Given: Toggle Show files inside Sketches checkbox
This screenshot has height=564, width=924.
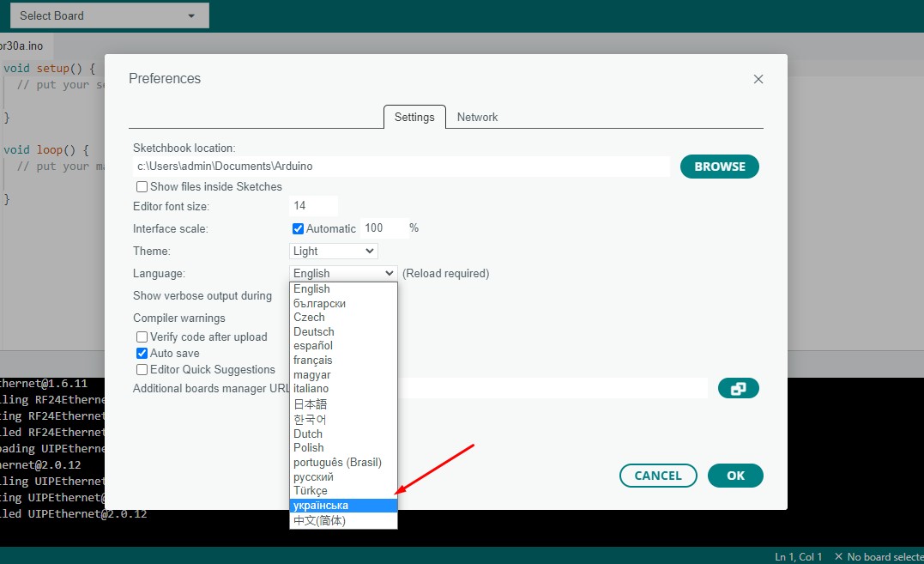Looking at the screenshot, I should click(142, 187).
